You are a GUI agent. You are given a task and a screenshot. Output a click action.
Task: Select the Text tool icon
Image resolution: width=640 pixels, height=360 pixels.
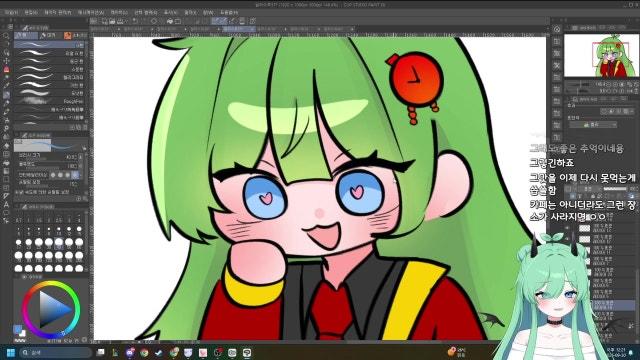(6, 204)
